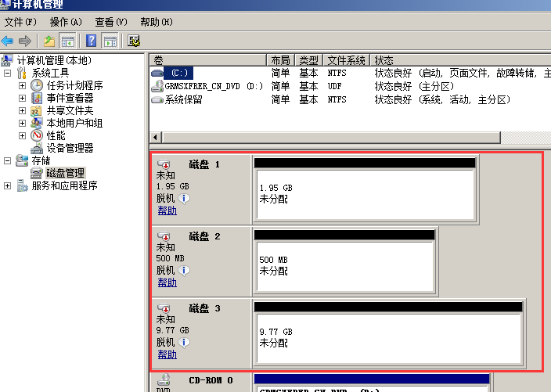551x392 pixels.
Task: Select the 9.77 GB 未分配 partition
Action: [x=389, y=338]
